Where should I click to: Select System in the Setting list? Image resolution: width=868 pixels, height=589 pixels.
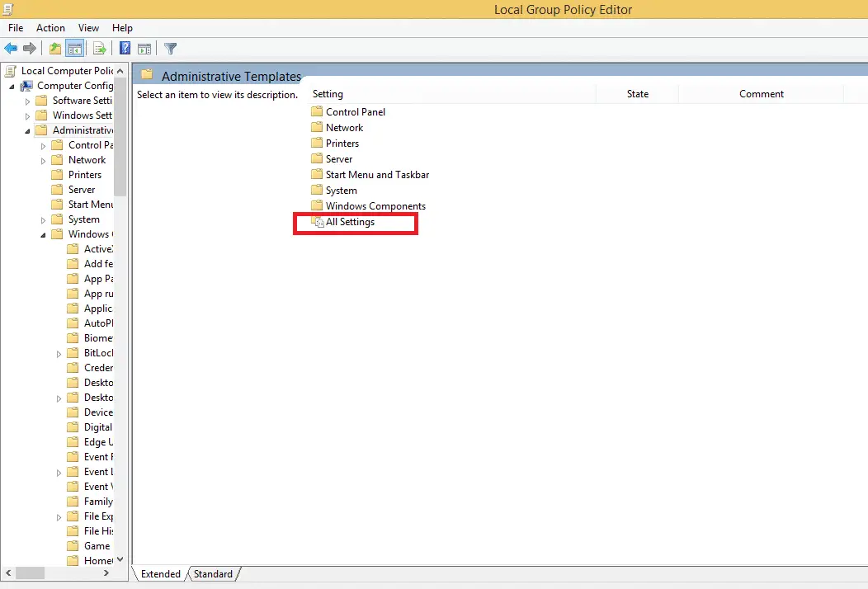[341, 191]
